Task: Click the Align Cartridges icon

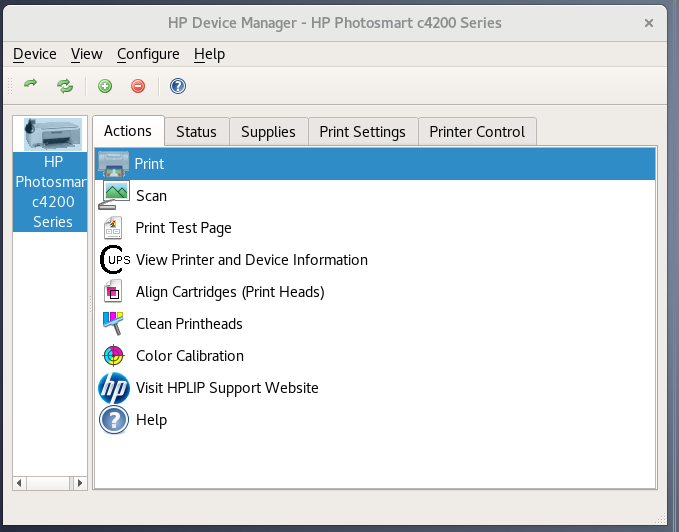Action: click(x=115, y=292)
